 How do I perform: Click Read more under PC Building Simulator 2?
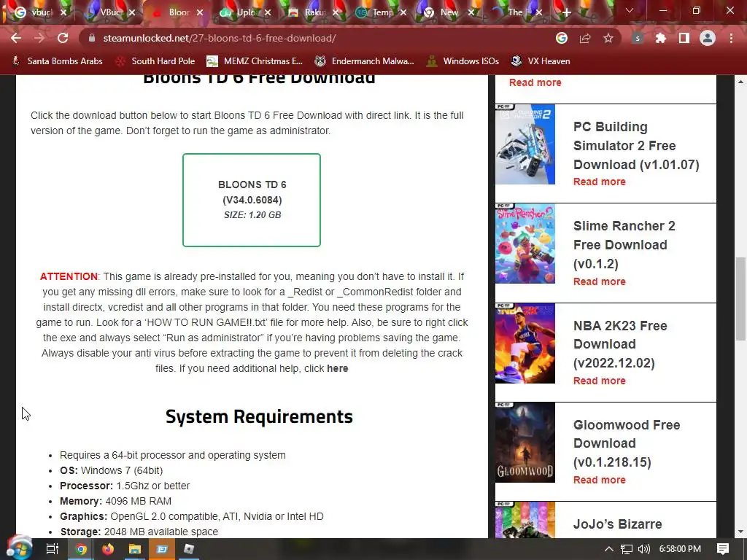pos(600,182)
